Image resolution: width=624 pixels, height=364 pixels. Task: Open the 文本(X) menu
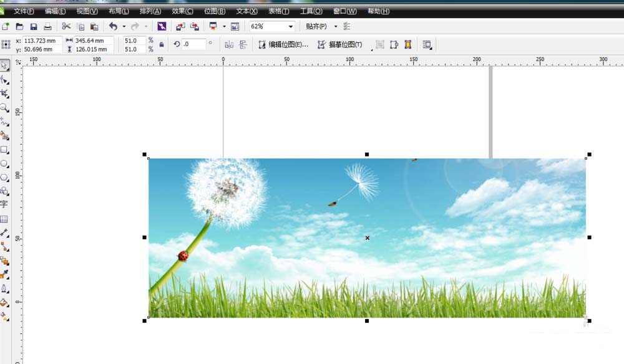point(246,11)
